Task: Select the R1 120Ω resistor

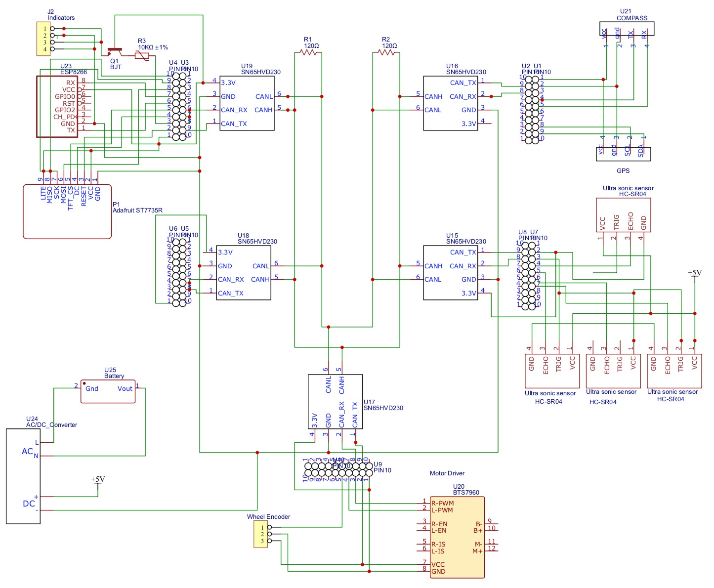Action: pos(308,52)
